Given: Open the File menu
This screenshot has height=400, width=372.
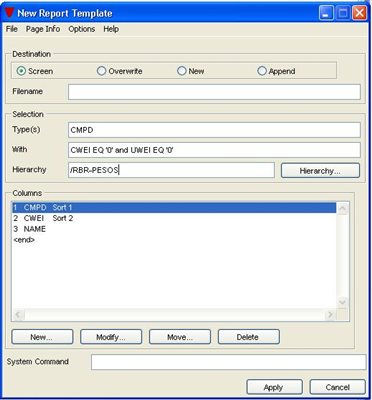Looking at the screenshot, I should pos(12,29).
